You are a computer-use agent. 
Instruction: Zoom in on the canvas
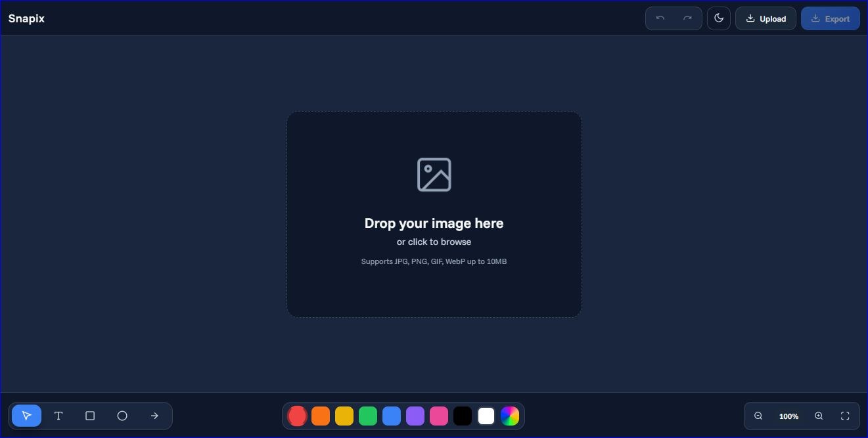pos(819,416)
